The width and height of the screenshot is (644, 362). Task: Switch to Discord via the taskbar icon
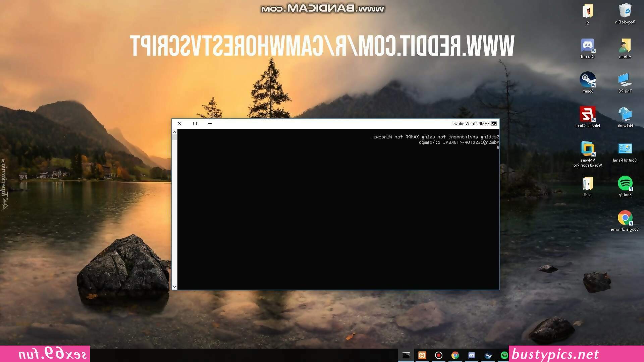[x=472, y=355]
